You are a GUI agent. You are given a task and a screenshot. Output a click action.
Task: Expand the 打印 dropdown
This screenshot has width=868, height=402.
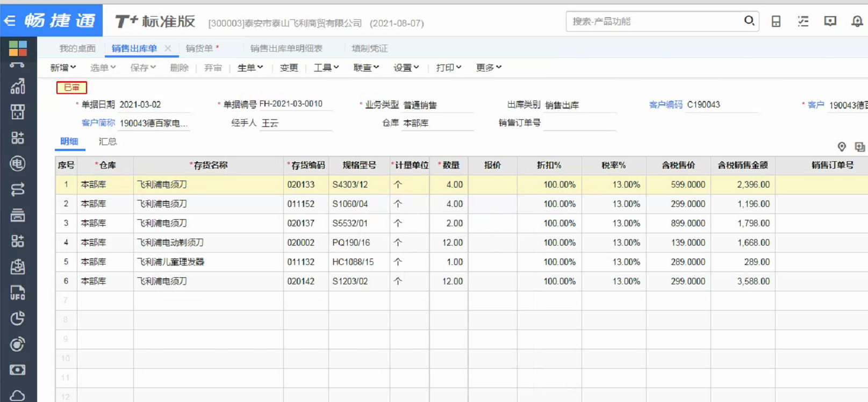(449, 68)
